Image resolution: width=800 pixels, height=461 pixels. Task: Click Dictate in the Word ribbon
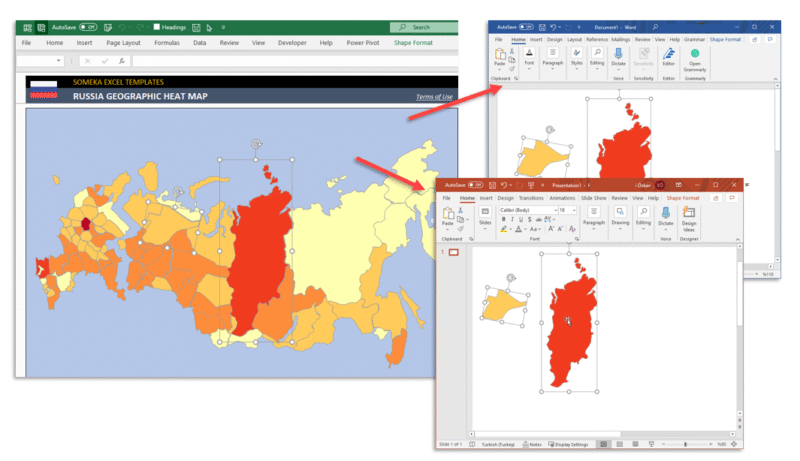pos(618,57)
